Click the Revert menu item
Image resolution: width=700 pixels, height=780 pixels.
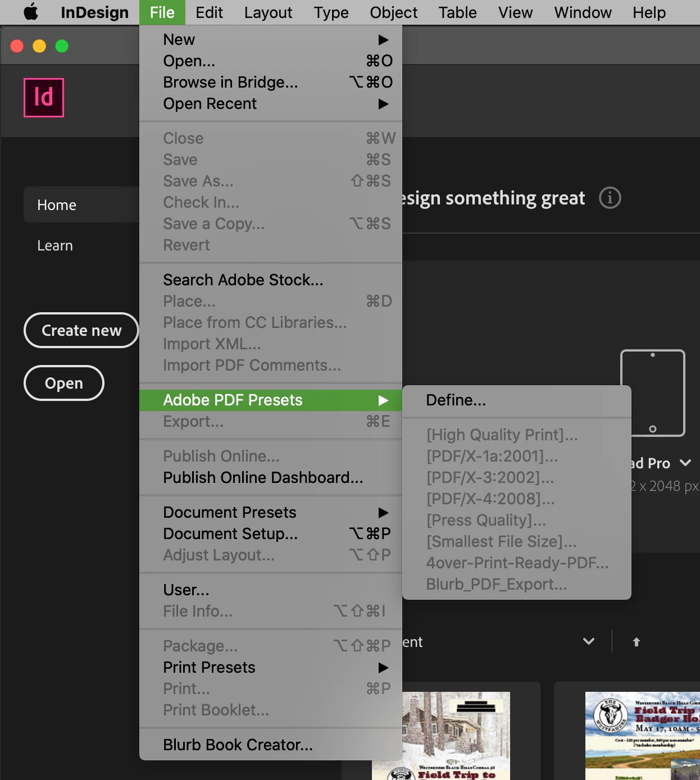coord(271,245)
